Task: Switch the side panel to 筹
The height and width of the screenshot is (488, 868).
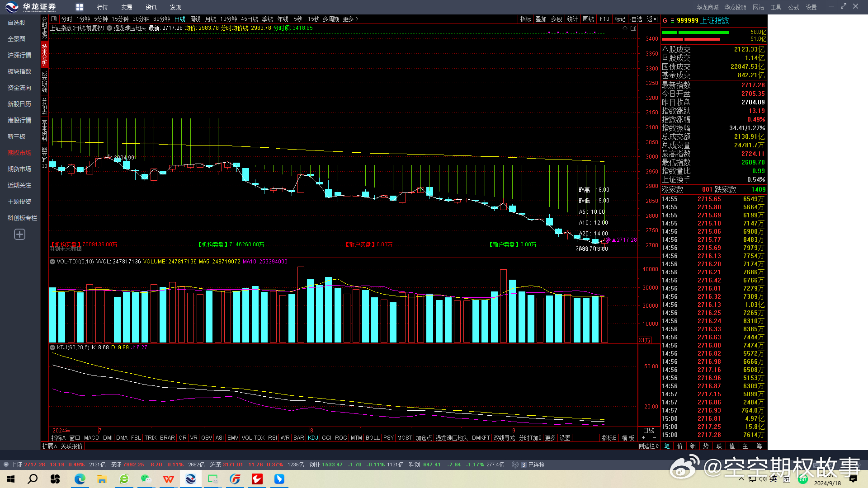Action: click(759, 446)
